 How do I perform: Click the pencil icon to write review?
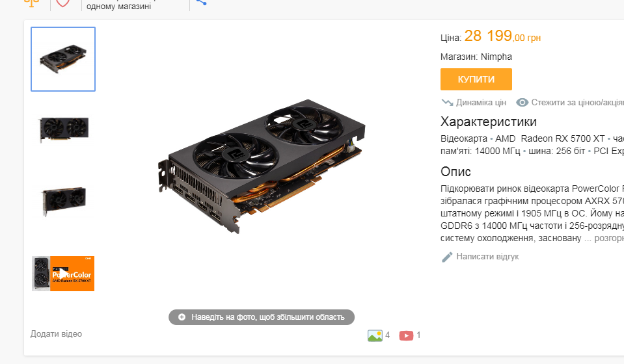[447, 257]
